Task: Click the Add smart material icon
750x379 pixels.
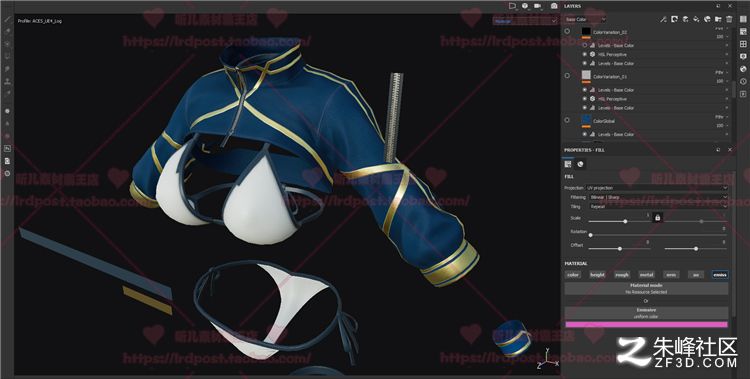Action: (x=707, y=19)
